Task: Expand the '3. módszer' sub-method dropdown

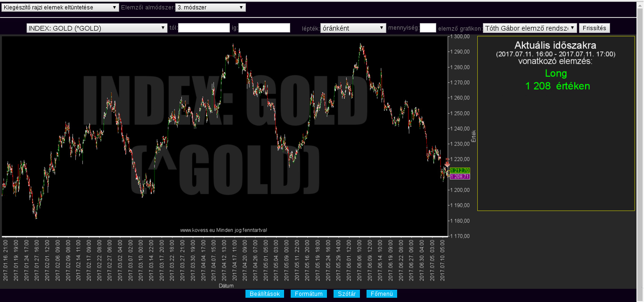Action: tap(210, 8)
